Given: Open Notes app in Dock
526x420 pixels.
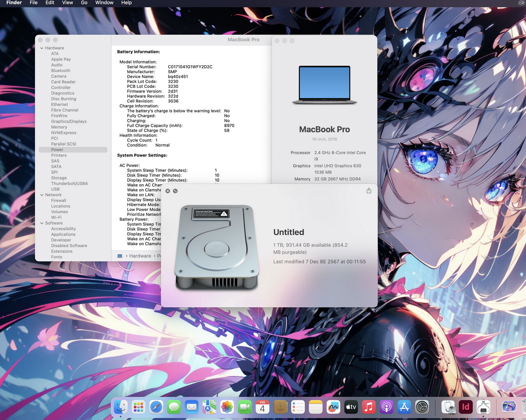Looking at the screenshot, I should (316, 407).
